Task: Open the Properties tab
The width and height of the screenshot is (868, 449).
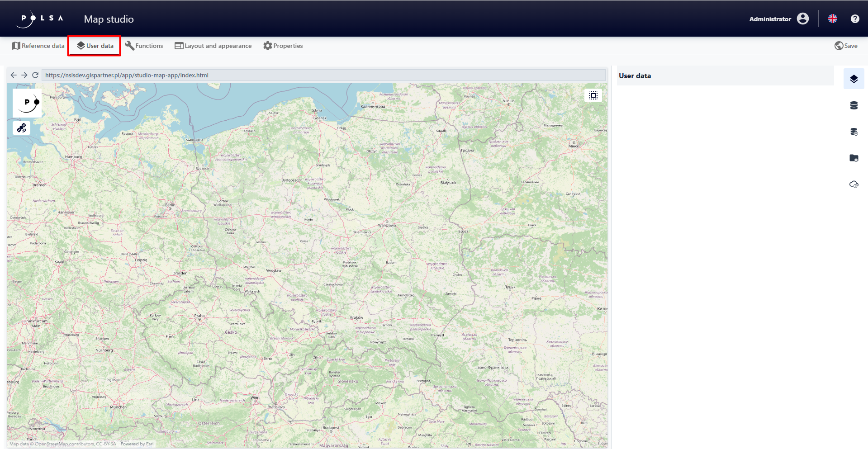Action: tap(283, 46)
